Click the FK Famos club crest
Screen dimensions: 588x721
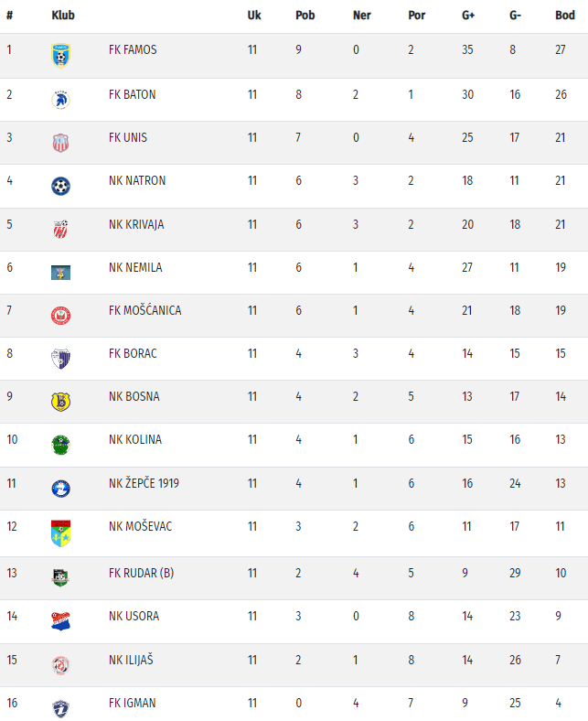pyautogui.click(x=60, y=56)
